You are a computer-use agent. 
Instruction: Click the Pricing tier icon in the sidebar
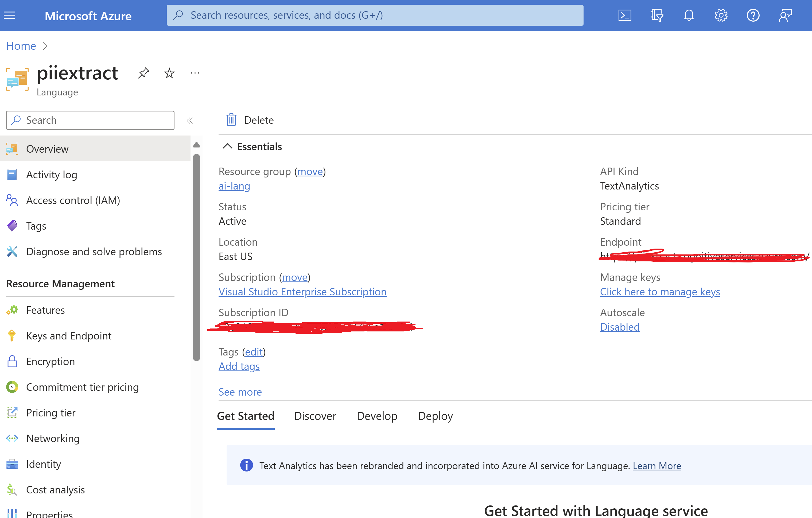tap(12, 412)
